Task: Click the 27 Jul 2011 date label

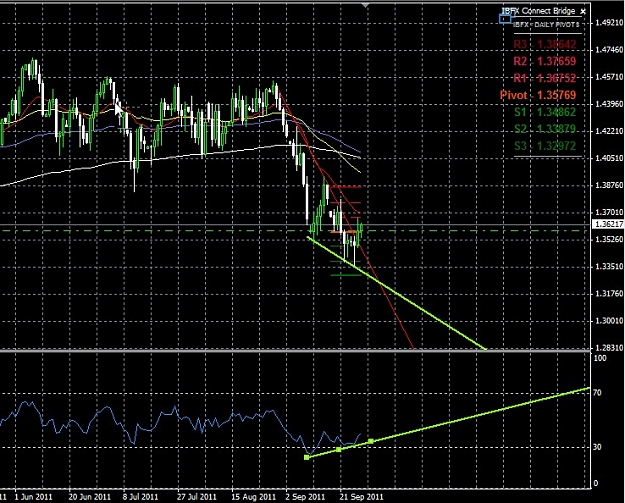Action: [197, 497]
